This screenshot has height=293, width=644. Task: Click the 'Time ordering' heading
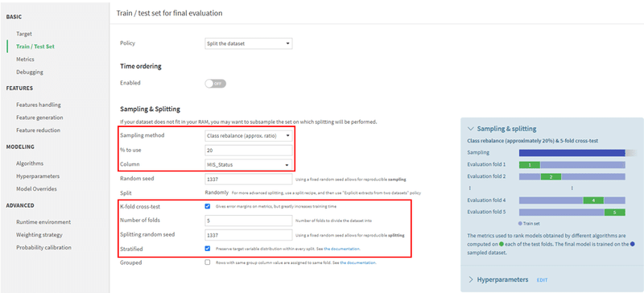(140, 66)
